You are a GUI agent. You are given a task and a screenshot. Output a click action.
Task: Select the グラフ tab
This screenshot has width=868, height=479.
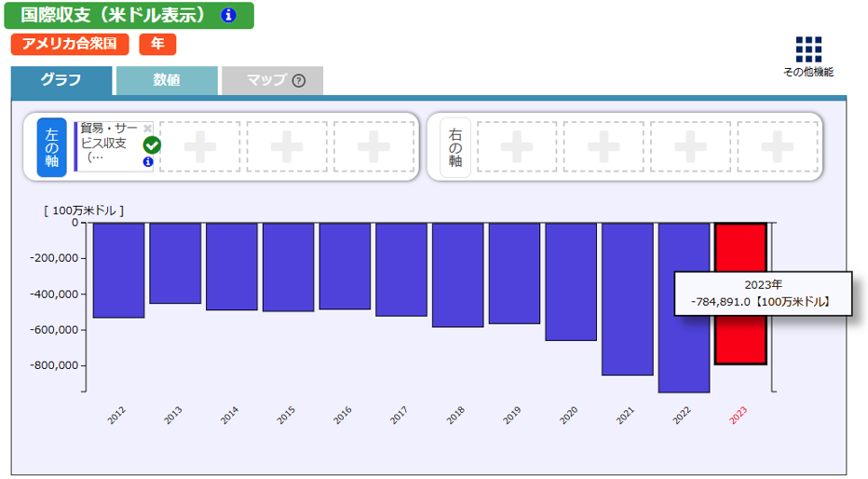point(61,81)
